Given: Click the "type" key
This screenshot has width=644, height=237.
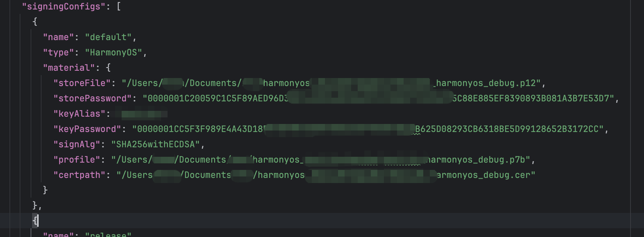Looking at the screenshot, I should coord(58,53).
